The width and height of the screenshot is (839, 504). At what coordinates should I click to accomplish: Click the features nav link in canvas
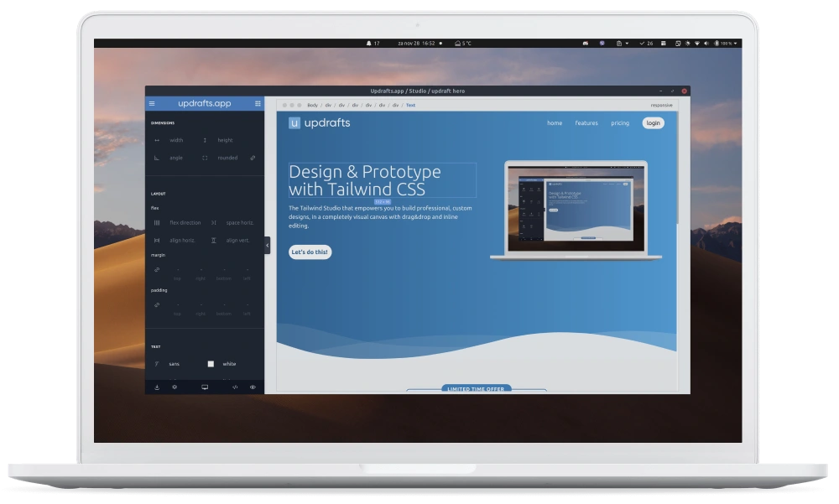click(586, 123)
